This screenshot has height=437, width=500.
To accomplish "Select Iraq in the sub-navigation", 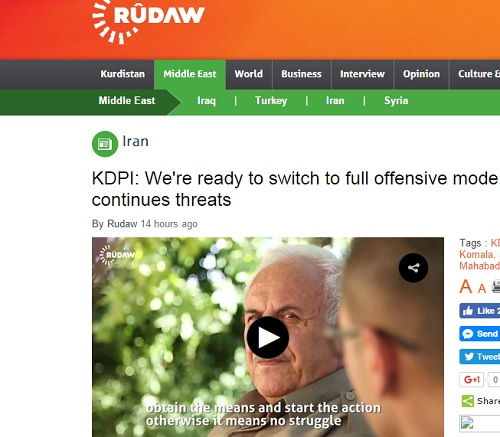I will tap(206, 101).
